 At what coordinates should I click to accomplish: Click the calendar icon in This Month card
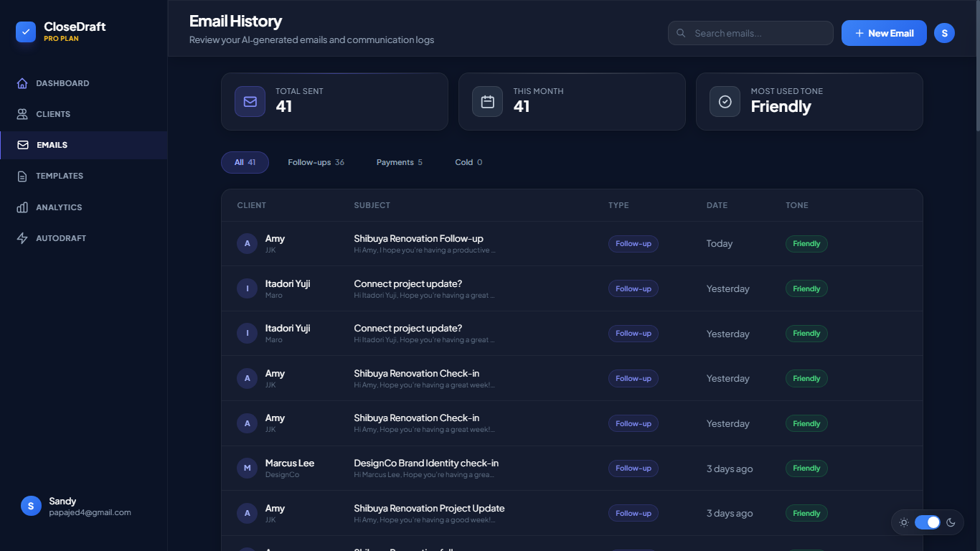pyautogui.click(x=488, y=101)
